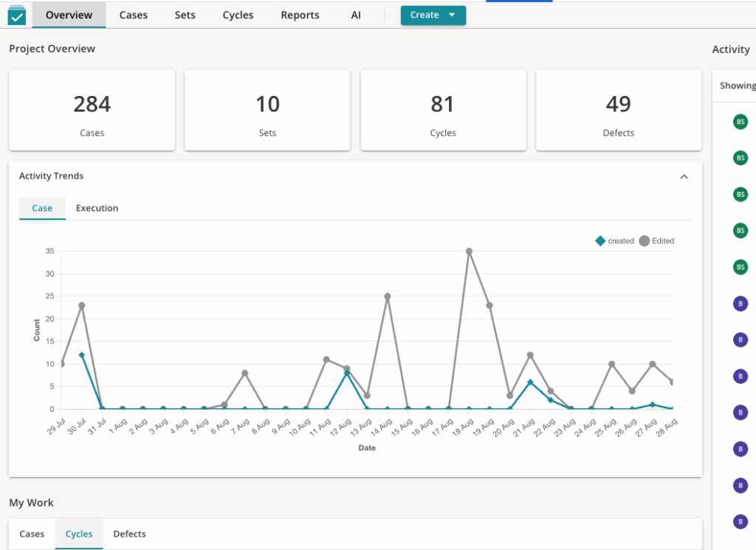Open the 284 Cases summary card
Viewport: 756px width, 550px height.
[92, 111]
